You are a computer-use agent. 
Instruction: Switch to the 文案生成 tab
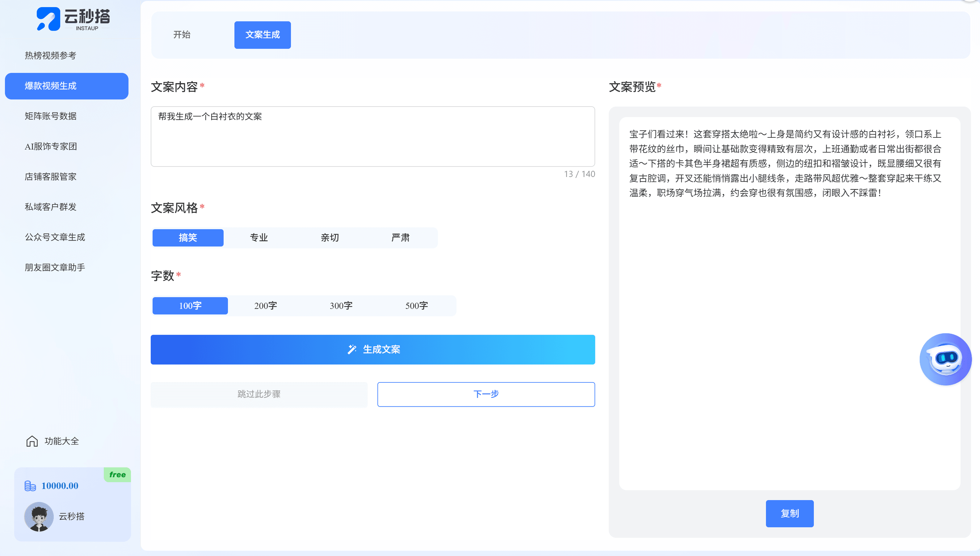(x=262, y=35)
